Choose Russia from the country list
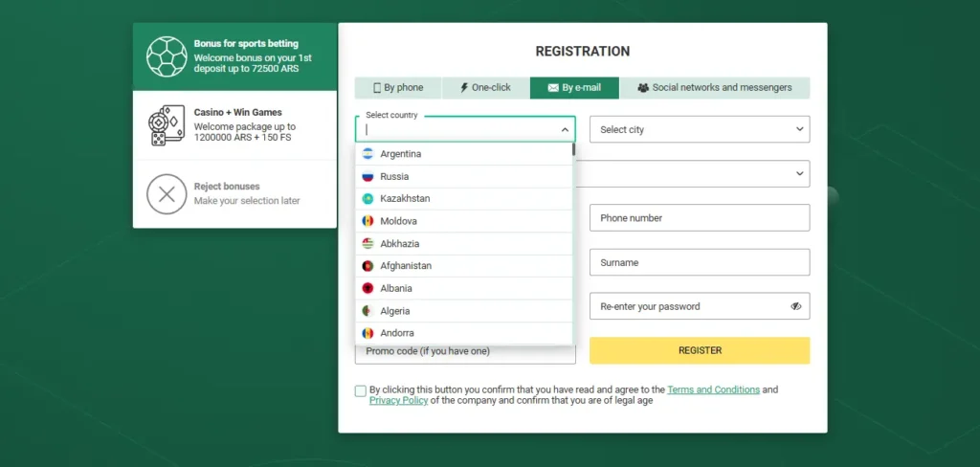Image resolution: width=980 pixels, height=467 pixels. pos(464,176)
